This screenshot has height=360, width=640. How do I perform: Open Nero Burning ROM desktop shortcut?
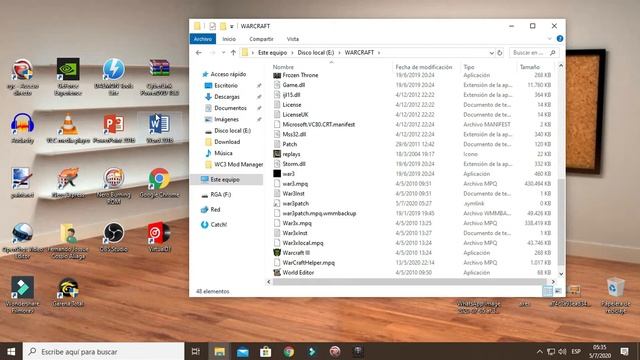coord(113,186)
